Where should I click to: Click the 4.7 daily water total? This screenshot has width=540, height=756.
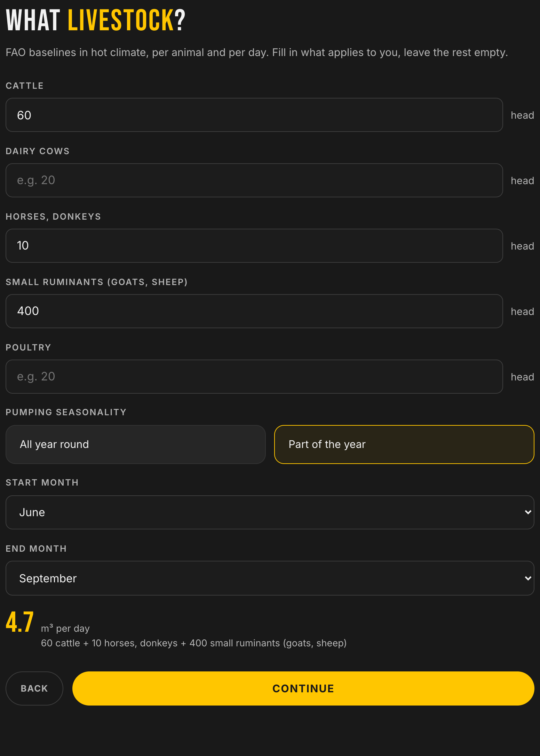(x=20, y=622)
